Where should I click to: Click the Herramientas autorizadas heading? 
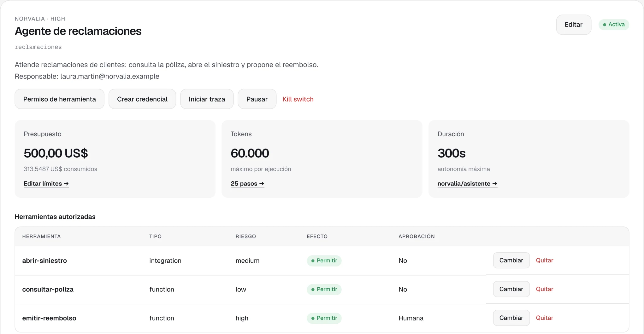click(55, 217)
